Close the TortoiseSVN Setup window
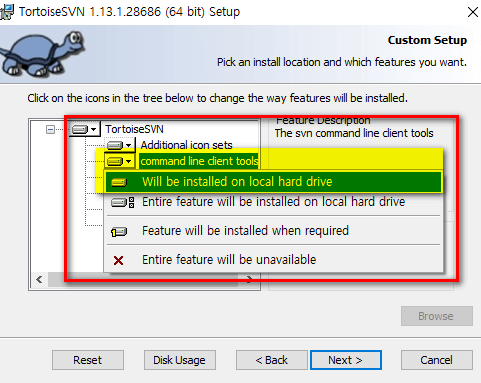This screenshot has width=481, height=383. click(473, 12)
